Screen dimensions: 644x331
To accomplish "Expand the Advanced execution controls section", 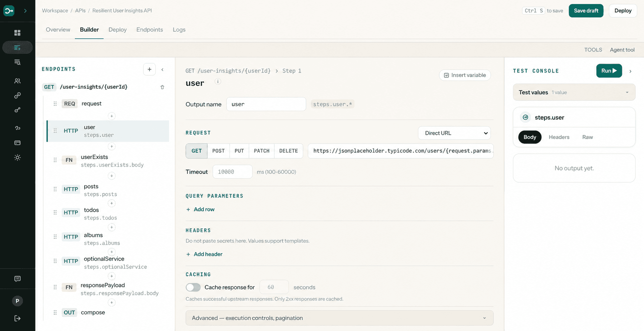I will (339, 318).
